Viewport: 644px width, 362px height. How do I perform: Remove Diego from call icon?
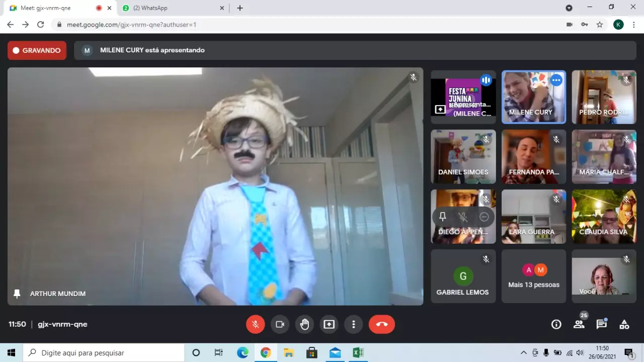[484, 216]
